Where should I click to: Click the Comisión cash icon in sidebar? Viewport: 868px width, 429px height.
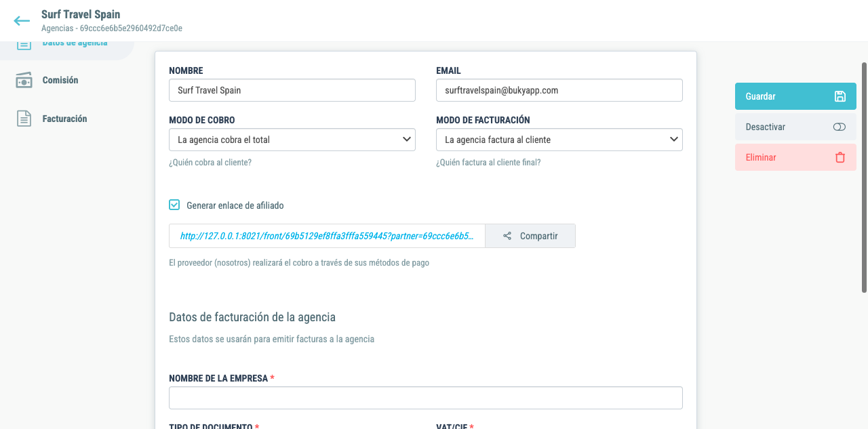point(24,80)
